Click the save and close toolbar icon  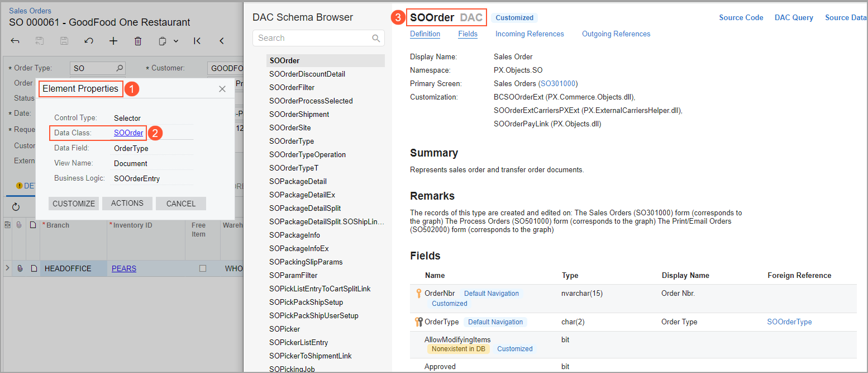40,41
